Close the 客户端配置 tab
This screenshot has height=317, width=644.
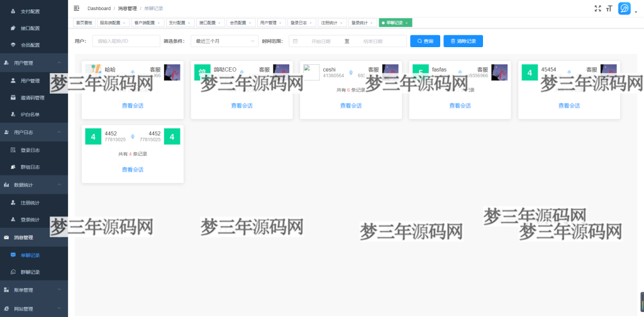click(x=158, y=23)
